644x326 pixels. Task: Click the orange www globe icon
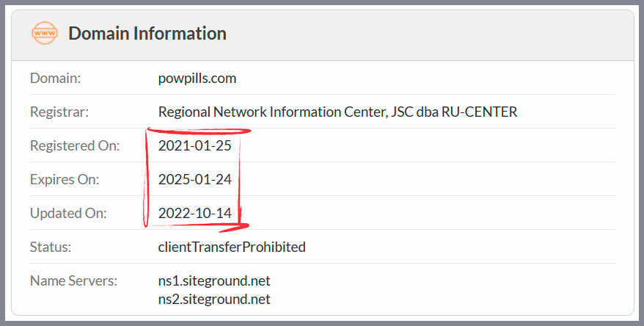pos(44,33)
